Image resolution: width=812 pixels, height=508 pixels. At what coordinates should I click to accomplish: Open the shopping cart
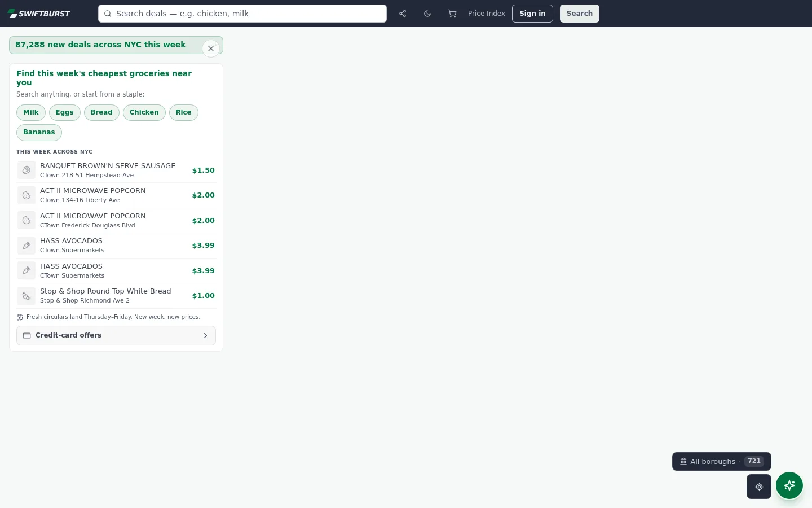tap(452, 14)
